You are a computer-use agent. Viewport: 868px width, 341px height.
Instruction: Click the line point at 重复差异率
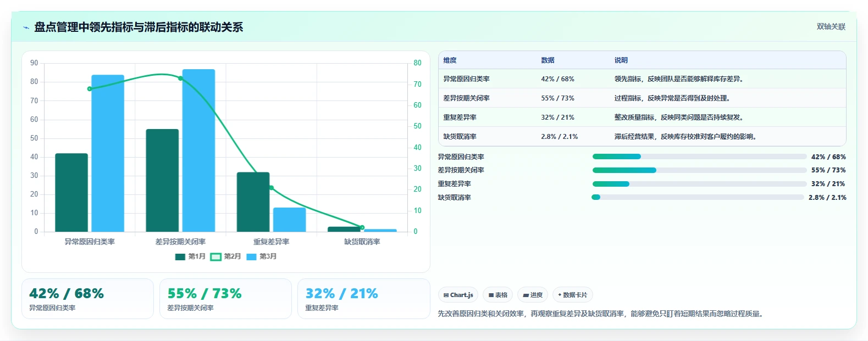[271, 188]
